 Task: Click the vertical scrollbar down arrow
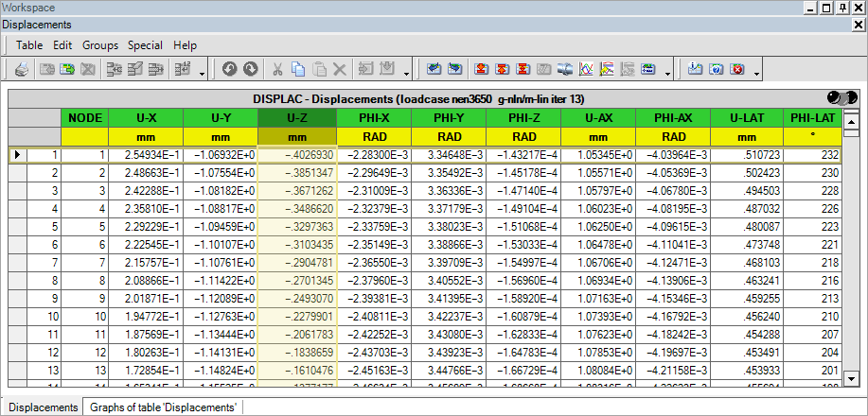point(850,379)
